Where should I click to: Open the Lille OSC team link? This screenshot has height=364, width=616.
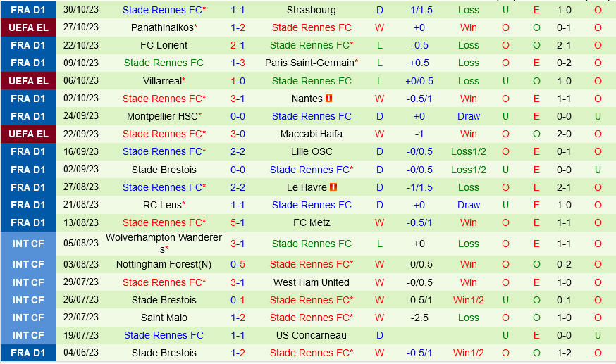[312, 151]
